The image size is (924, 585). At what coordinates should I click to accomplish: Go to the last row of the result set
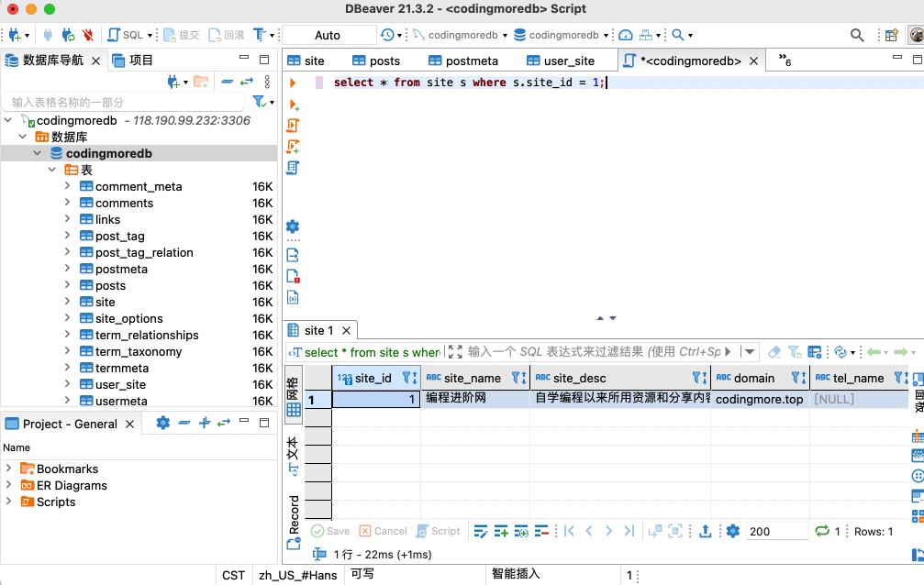coord(629,531)
